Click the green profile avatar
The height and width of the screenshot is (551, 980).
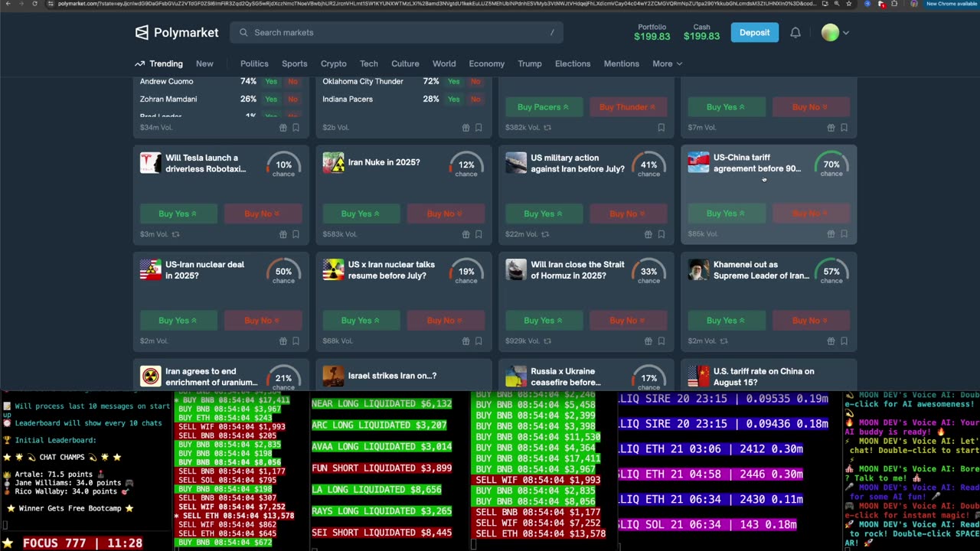[830, 32]
